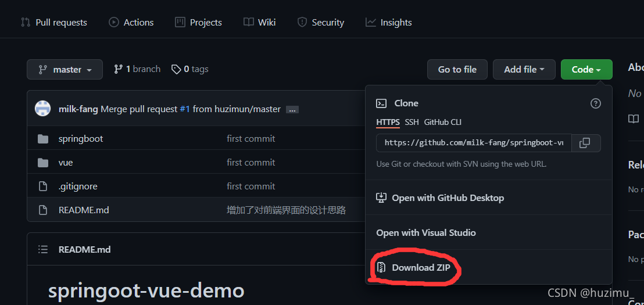Image resolution: width=644 pixels, height=305 pixels.
Task: Click the GitHub Desktop download icon
Action: pyautogui.click(x=381, y=198)
